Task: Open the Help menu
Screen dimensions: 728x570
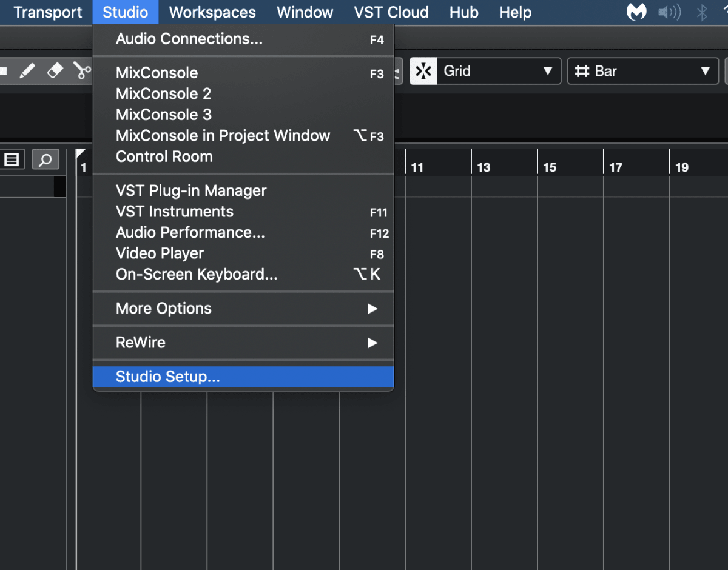Action: click(515, 12)
